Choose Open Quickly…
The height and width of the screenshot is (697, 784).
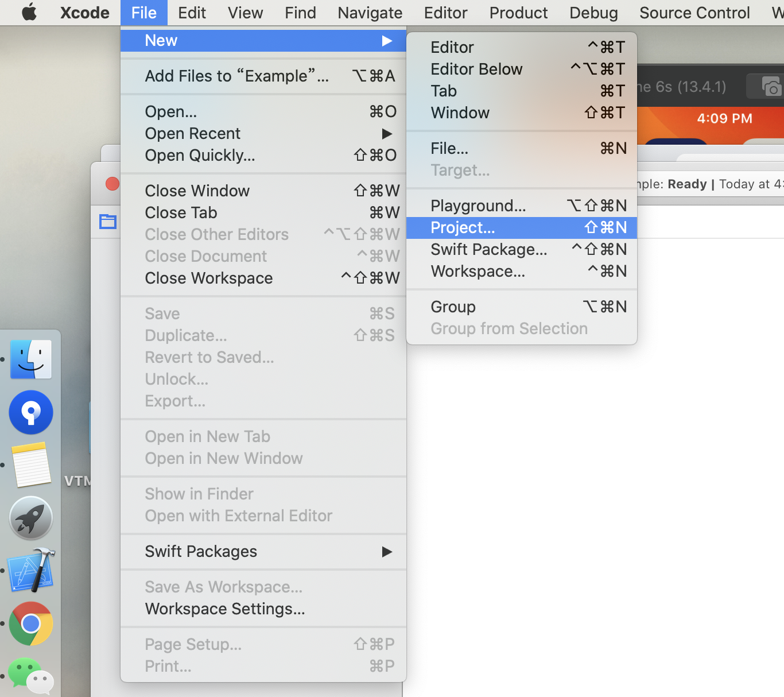coord(263,156)
